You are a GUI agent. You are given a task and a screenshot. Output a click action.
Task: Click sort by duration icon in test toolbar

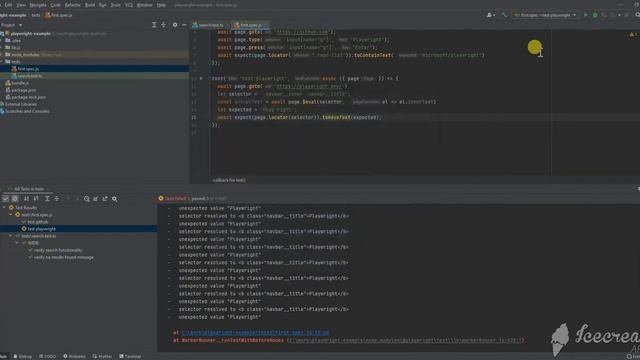(x=36, y=199)
